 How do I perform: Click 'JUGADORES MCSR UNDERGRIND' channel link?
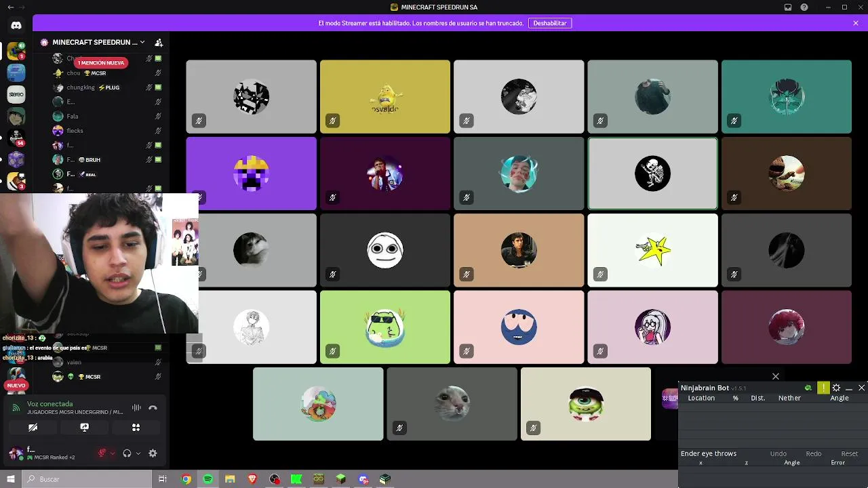[x=75, y=412]
